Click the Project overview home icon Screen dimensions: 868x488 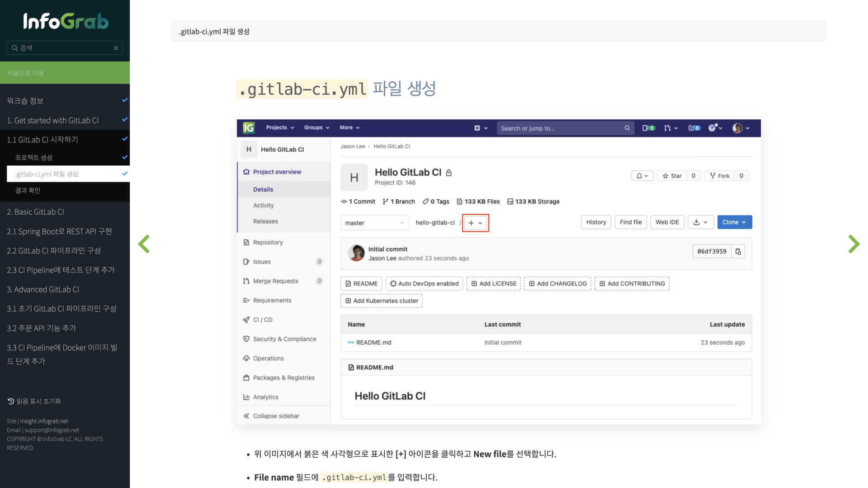click(x=246, y=172)
